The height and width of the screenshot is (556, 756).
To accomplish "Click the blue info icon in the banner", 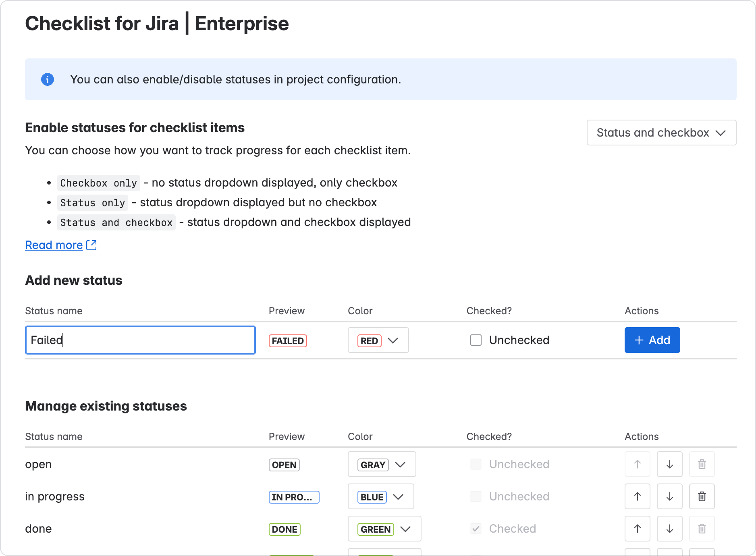I will [x=48, y=79].
